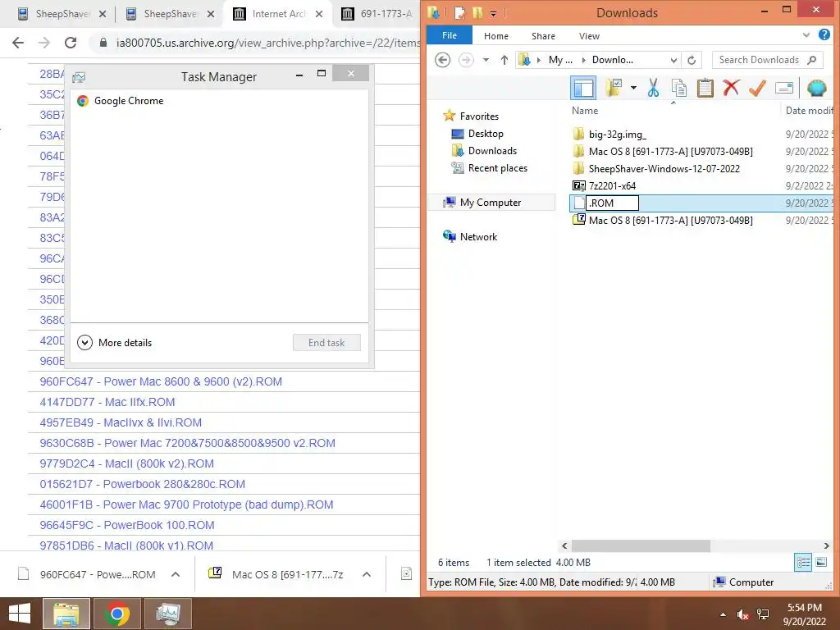Viewport: 840px width, 630px height.
Task: Open menu arrow for 960FC647 download item
Action: 176,574
